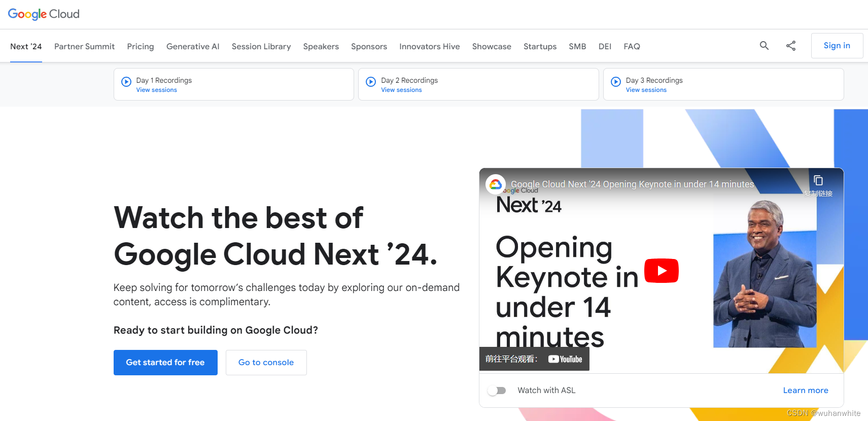Click the 'Day 2 Recordings' card title
The height and width of the screenshot is (421, 868).
[409, 80]
